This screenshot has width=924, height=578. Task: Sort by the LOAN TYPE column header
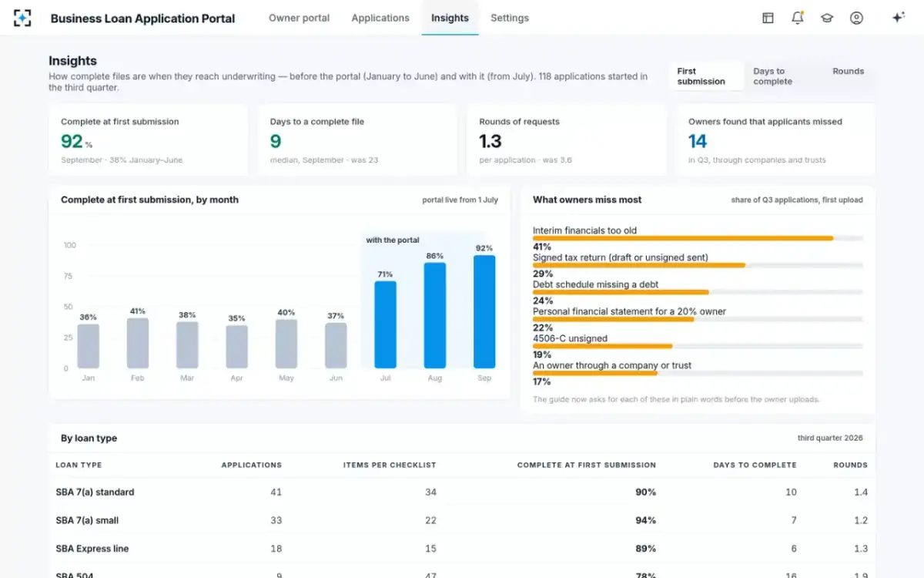[79, 465]
